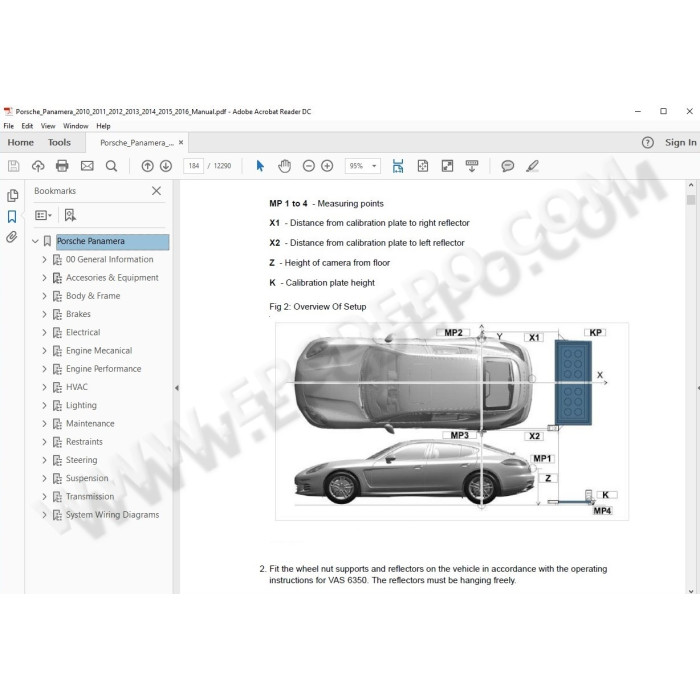Open the attachments paperclip panel
Viewport: 700px width, 700px height.
click(x=12, y=237)
